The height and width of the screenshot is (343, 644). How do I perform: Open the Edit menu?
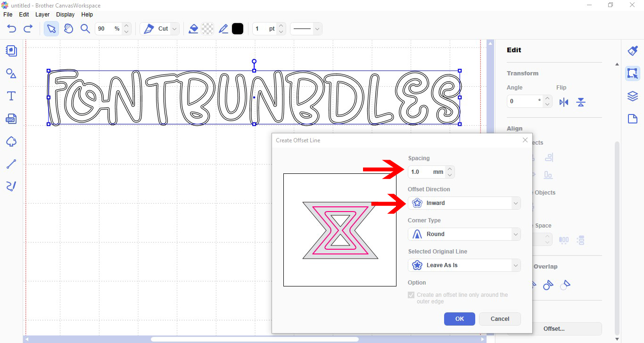click(24, 15)
